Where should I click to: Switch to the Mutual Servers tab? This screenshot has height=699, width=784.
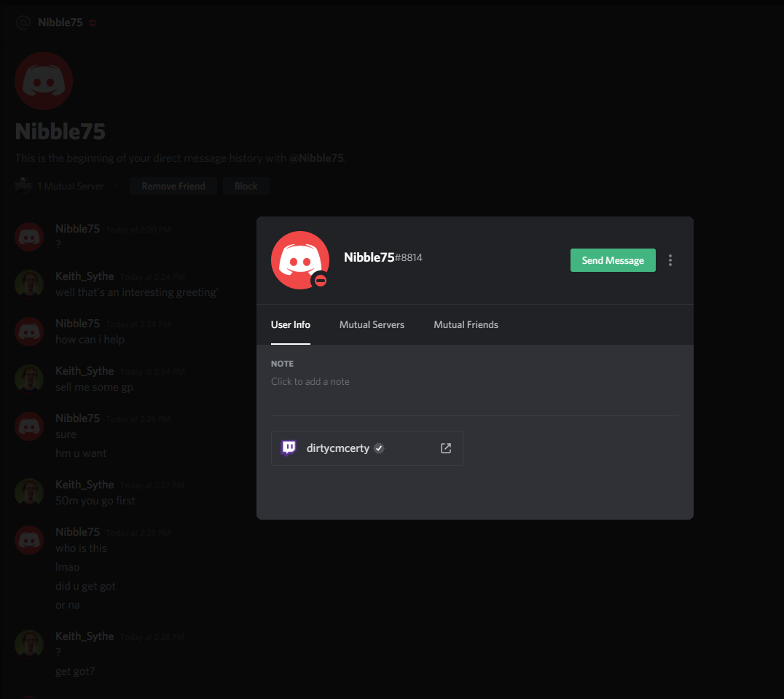(372, 324)
